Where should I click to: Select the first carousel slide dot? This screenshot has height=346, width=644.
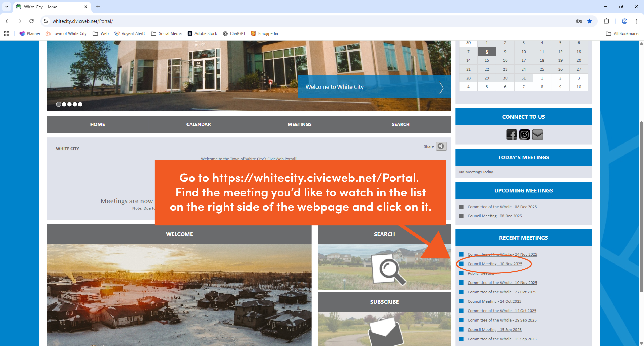(x=58, y=104)
